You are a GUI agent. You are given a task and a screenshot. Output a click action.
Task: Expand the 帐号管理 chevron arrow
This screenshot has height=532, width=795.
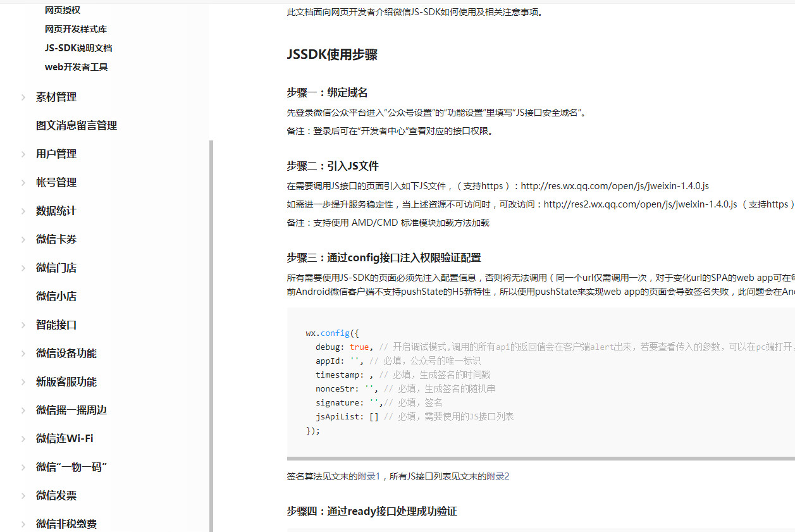coord(23,183)
